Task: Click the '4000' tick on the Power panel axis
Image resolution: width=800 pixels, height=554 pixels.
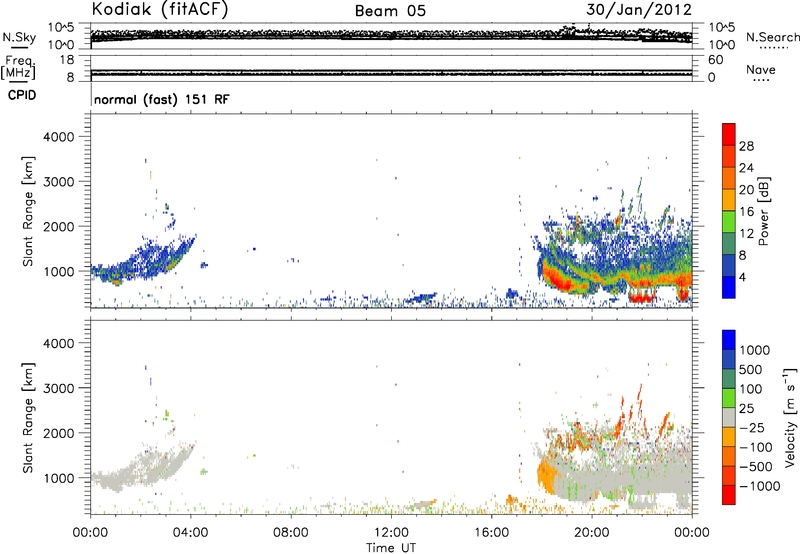Action: pyautogui.click(x=59, y=137)
